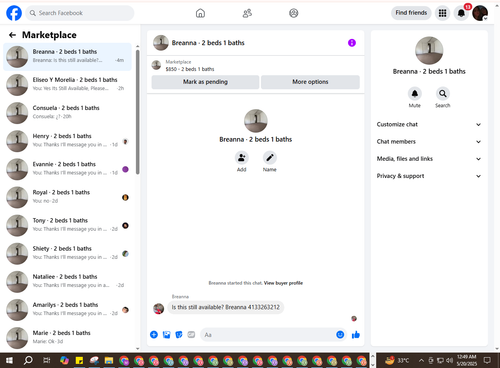The image size is (500, 368).
Task: Click the conversation list scrollbar
Action: coord(138,112)
